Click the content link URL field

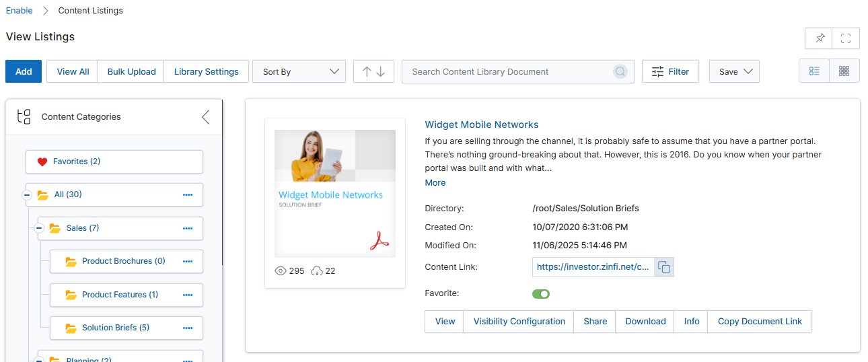(593, 267)
